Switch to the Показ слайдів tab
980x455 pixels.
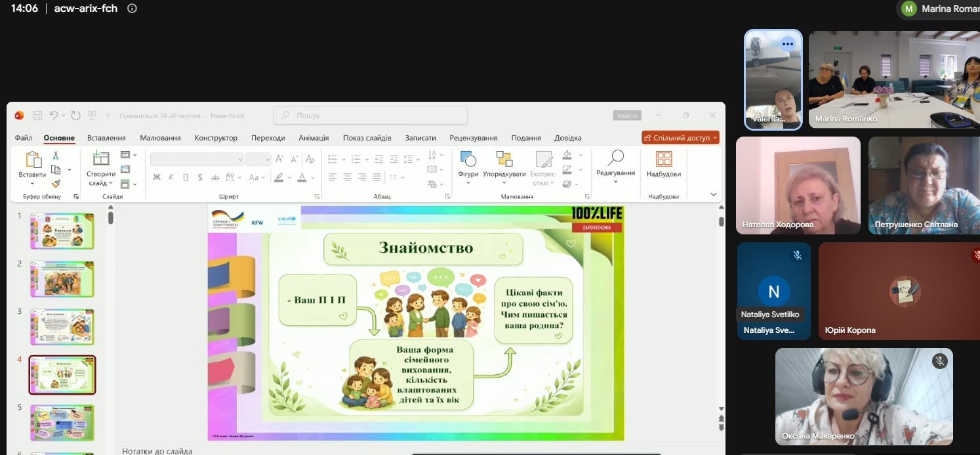367,138
